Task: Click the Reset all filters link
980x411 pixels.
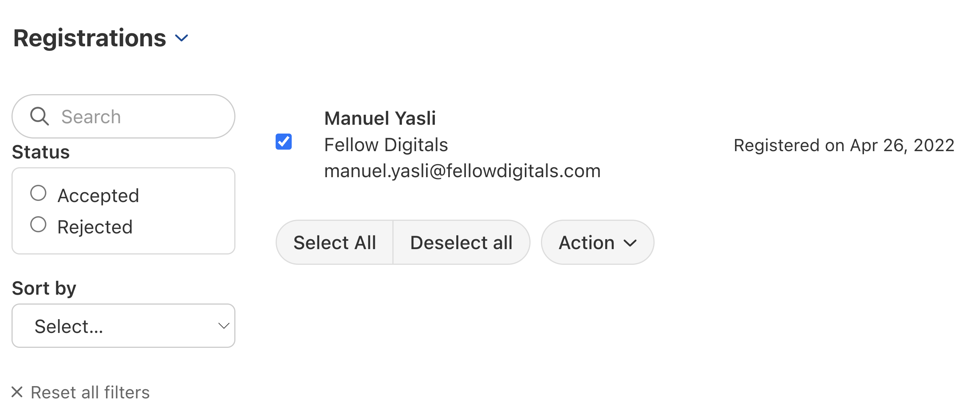Action: [90, 392]
